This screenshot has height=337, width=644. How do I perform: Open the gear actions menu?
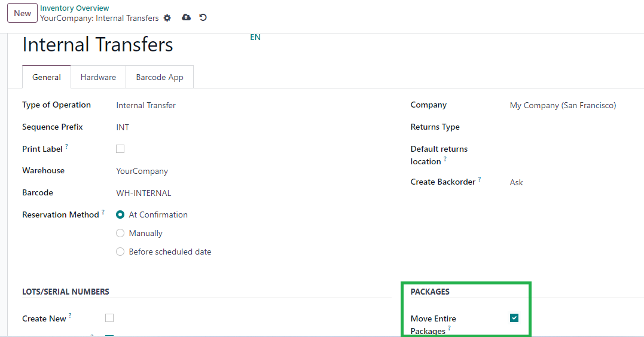(167, 18)
